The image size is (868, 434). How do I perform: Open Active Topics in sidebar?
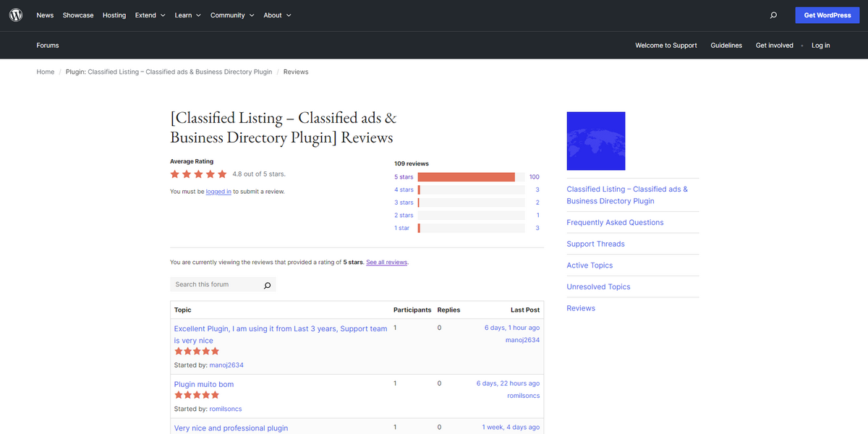pos(590,265)
